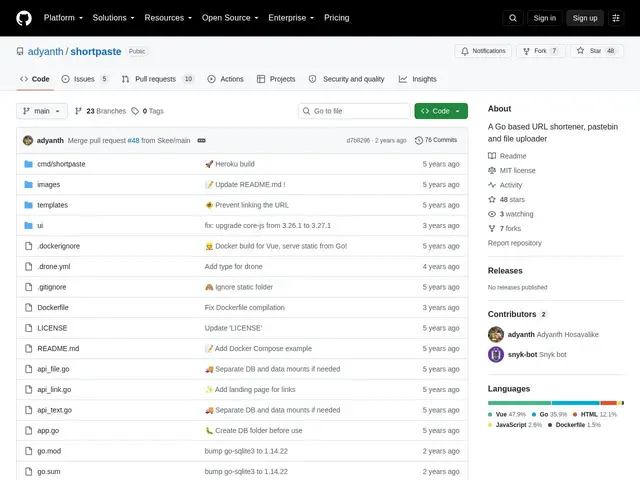Click the adyanth avatar in latest commit row

coord(28,140)
